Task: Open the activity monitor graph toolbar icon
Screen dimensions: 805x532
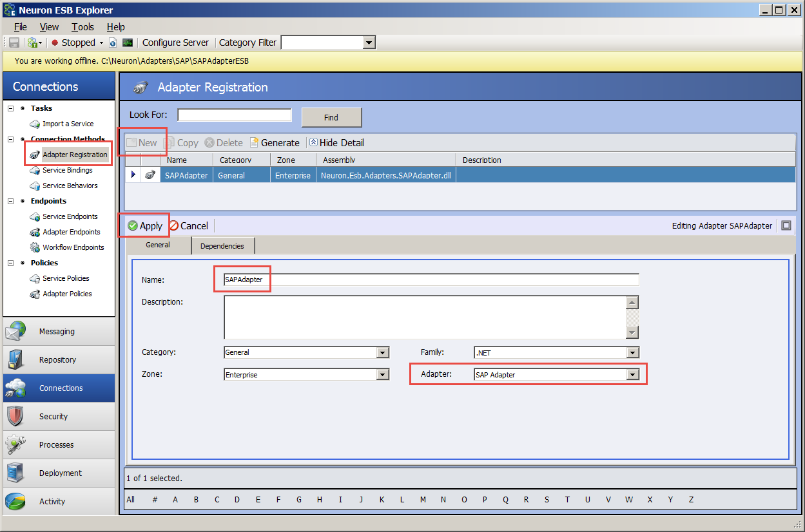Action: click(x=128, y=43)
